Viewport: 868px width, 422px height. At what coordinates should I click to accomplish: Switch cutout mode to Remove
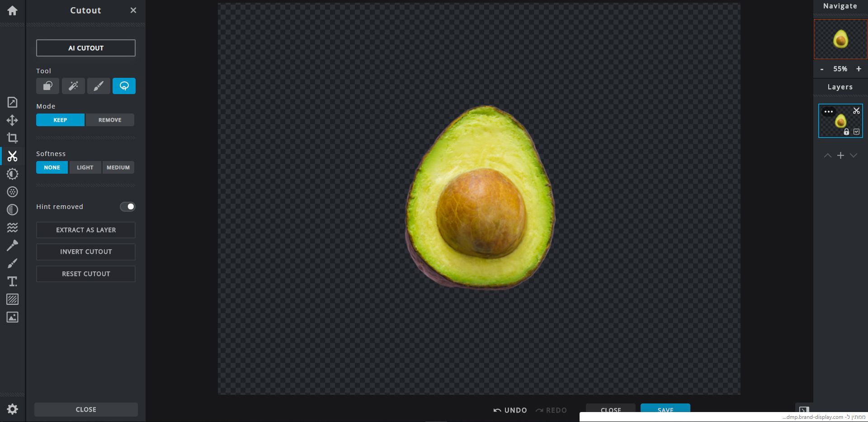[110, 120]
